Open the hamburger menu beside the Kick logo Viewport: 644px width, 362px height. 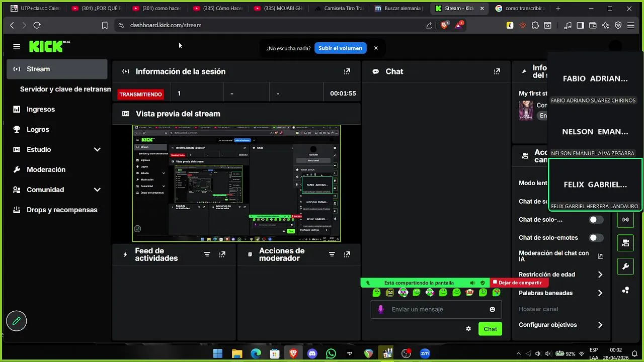(17, 47)
